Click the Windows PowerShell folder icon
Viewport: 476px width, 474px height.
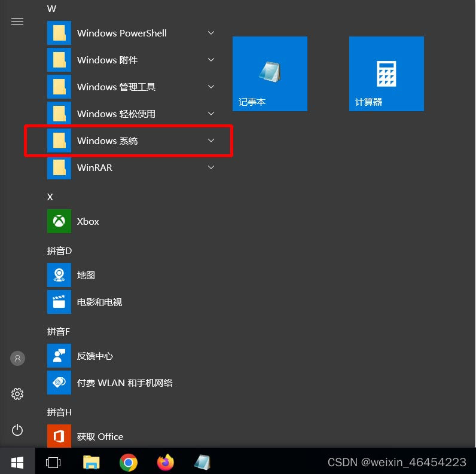click(59, 33)
